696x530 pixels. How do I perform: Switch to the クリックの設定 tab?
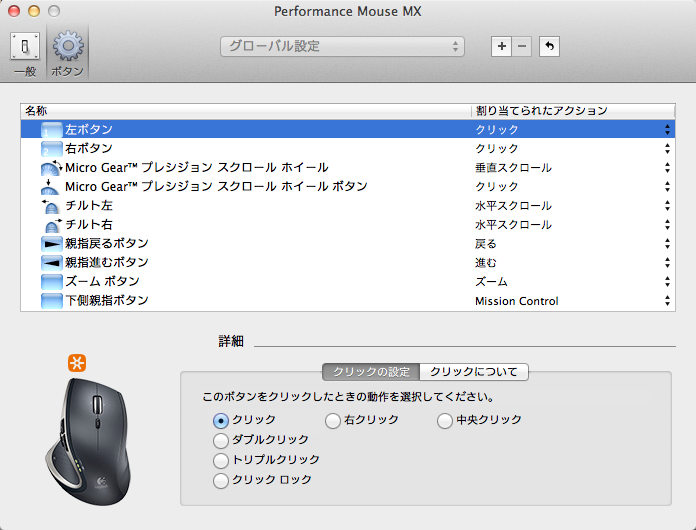371,372
